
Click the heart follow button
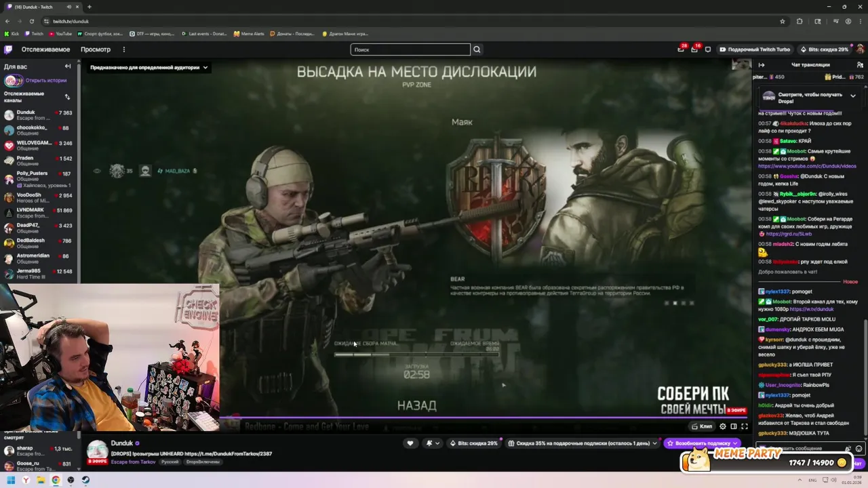click(x=410, y=443)
